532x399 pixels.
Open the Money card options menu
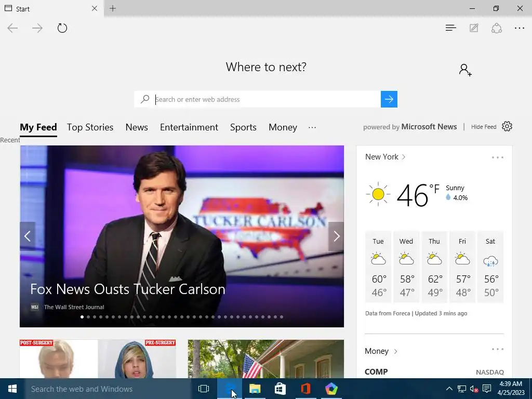(x=497, y=349)
